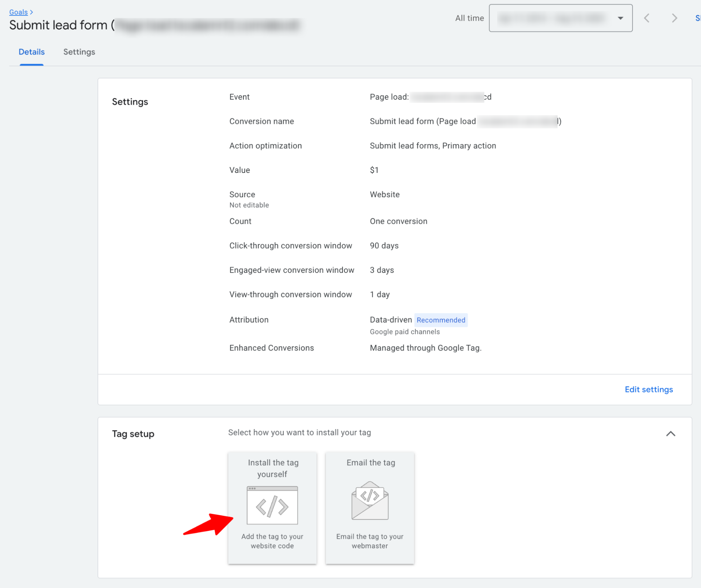Click the '3 days' engaged-view value
Screen dimensions: 701x588
[382, 270]
